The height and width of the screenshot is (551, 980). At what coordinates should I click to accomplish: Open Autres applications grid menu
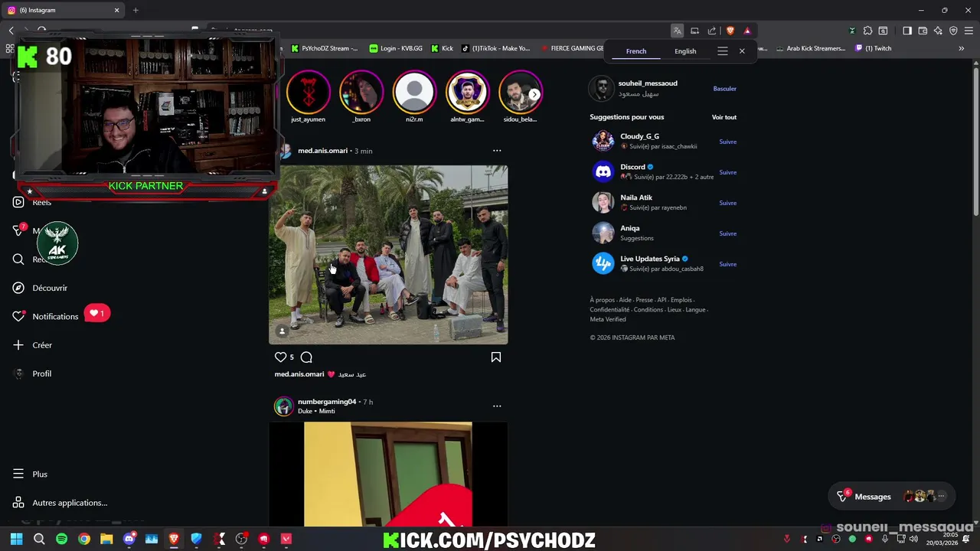tap(60, 503)
